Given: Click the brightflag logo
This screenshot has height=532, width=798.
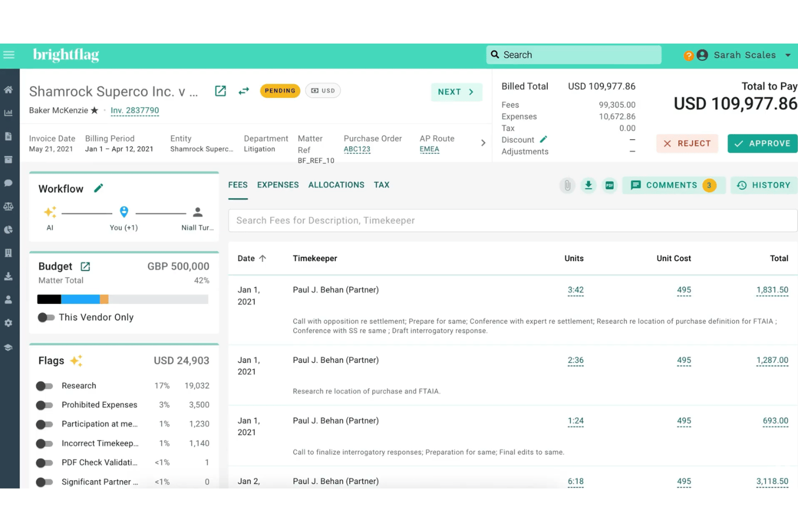Looking at the screenshot, I should (x=66, y=55).
